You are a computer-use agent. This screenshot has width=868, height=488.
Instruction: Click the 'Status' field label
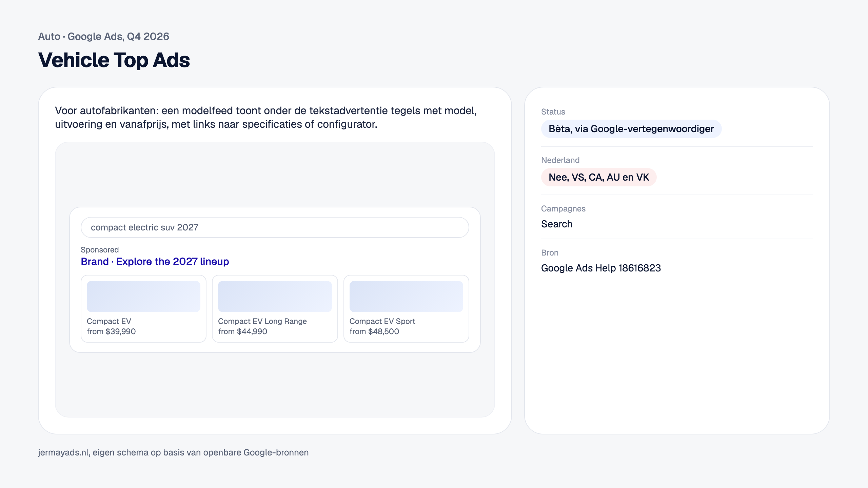tap(553, 112)
